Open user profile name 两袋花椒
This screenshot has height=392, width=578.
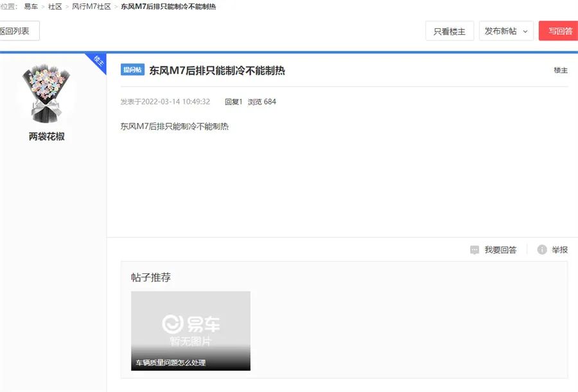(x=47, y=137)
